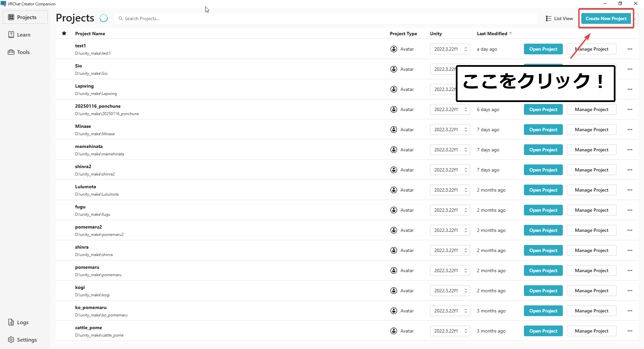Image resolution: width=644 pixels, height=349 pixels.
Task: Open more options for shinra2
Action: click(630, 170)
